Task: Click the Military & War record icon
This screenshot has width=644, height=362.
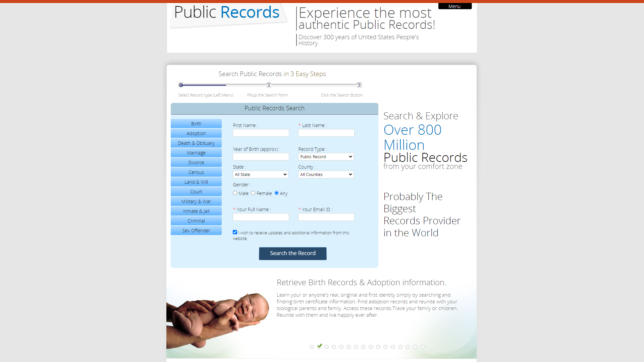Action: 196,201
